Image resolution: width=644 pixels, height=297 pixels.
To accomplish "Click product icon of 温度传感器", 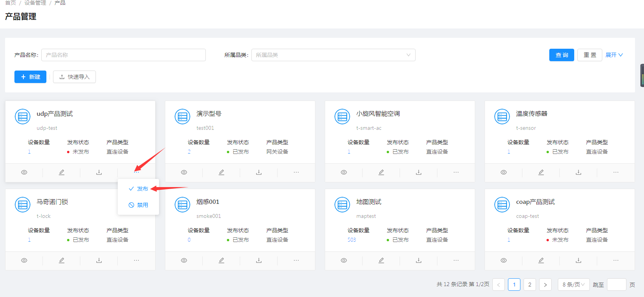I will (502, 117).
